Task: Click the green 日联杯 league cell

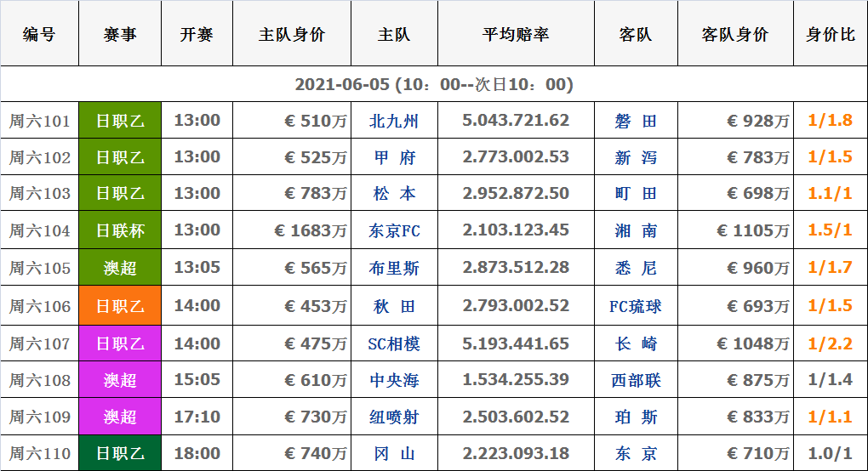Action: click(120, 230)
